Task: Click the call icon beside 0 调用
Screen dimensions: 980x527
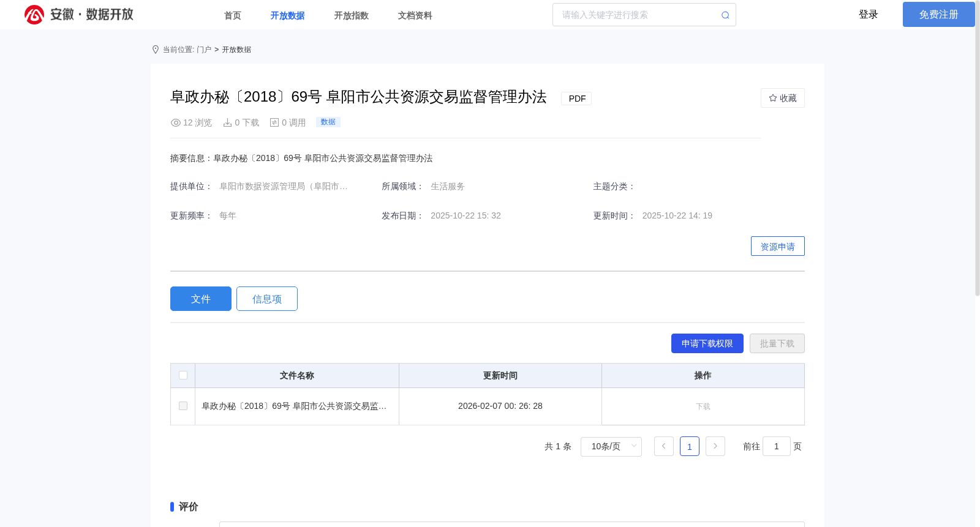Action: click(274, 123)
